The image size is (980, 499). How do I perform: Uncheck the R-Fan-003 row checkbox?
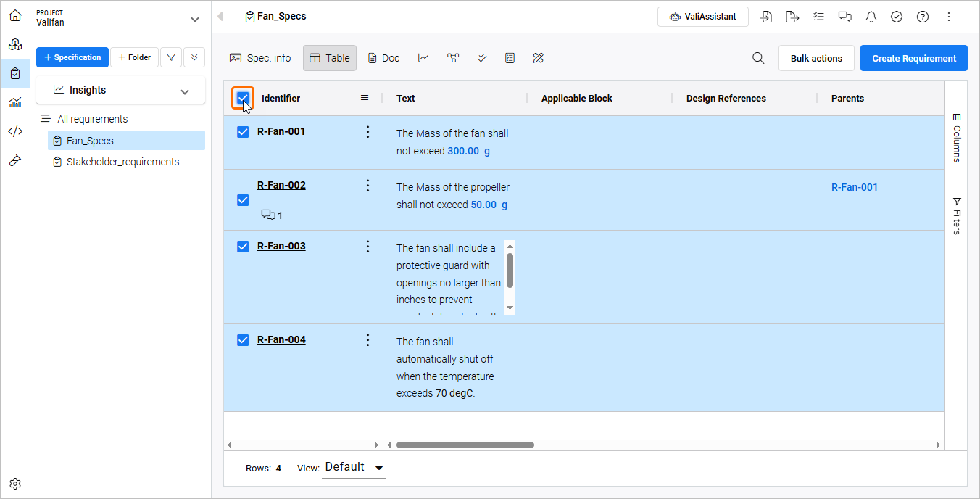tap(244, 247)
